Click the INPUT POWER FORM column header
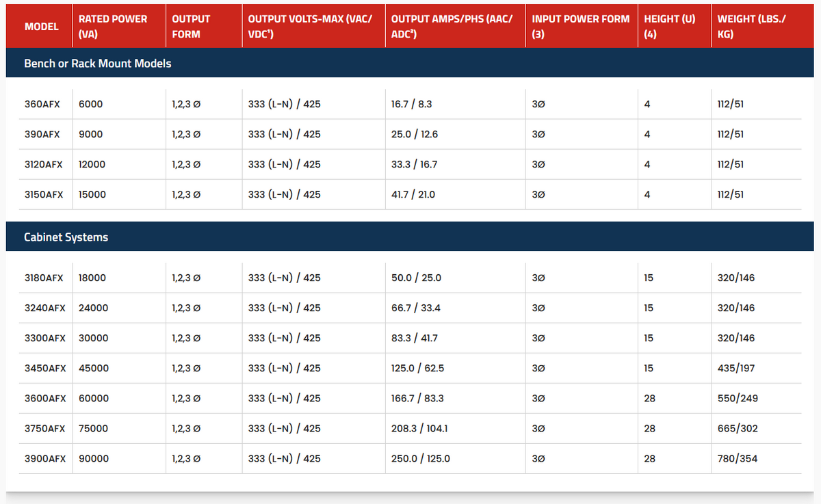The width and height of the screenshot is (821, 504). [580, 27]
